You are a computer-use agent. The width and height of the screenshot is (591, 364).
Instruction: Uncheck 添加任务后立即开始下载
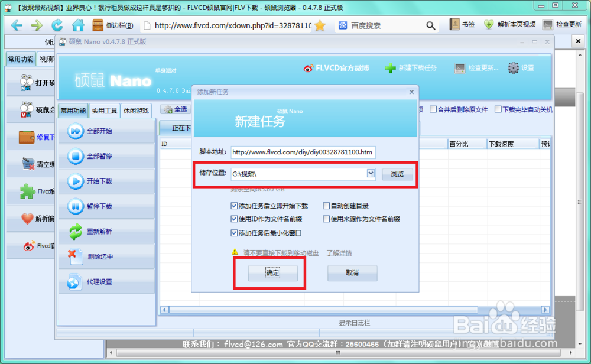click(234, 206)
